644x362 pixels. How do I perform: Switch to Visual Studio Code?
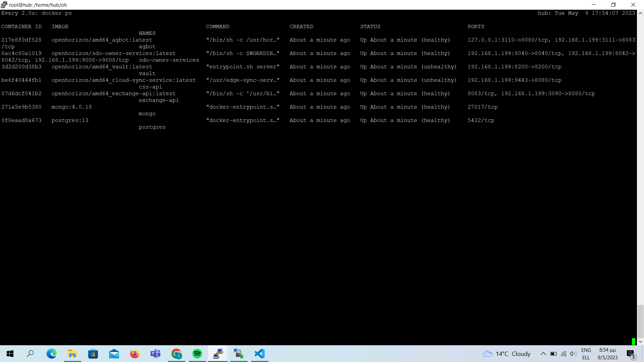[x=260, y=354]
